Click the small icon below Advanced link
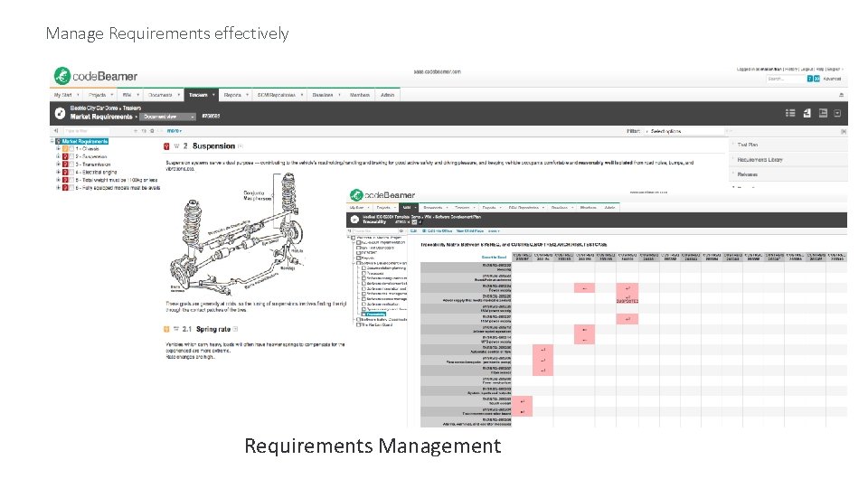 [x=841, y=95]
